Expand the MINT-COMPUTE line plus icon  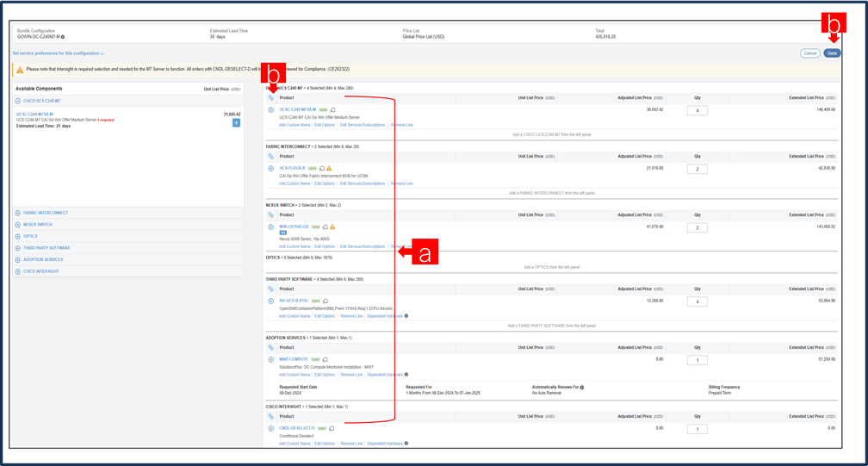coord(270,360)
